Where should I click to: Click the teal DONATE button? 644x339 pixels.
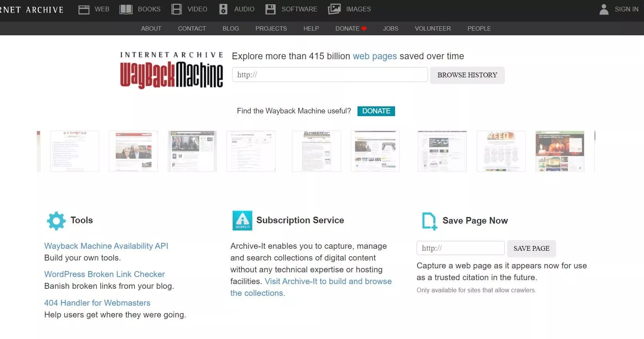pyautogui.click(x=376, y=111)
